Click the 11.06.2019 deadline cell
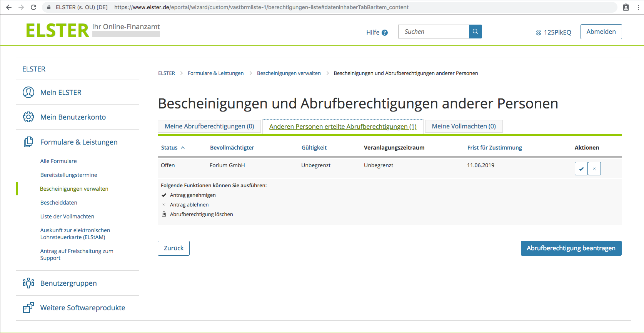Screen dimensions: 644x333 [480, 165]
